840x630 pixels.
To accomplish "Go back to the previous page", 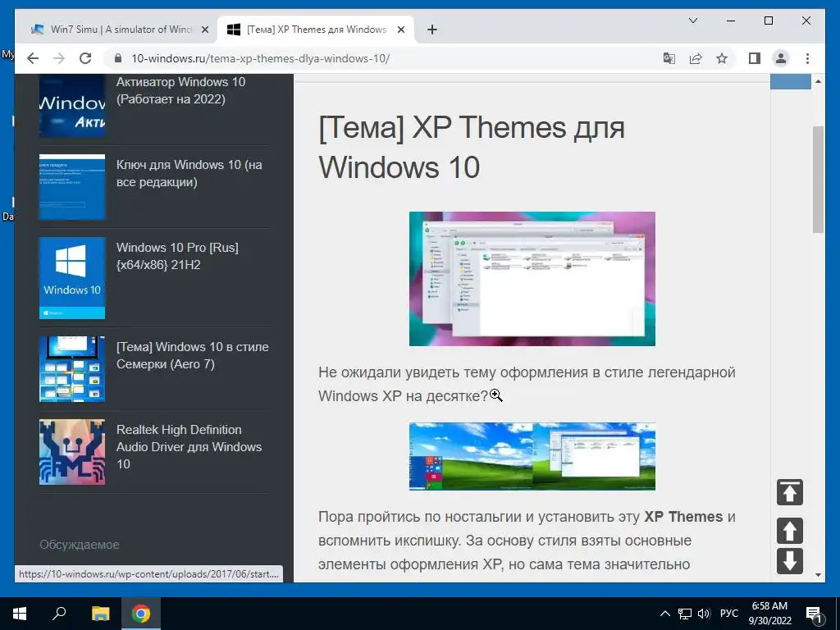I will click(x=33, y=58).
